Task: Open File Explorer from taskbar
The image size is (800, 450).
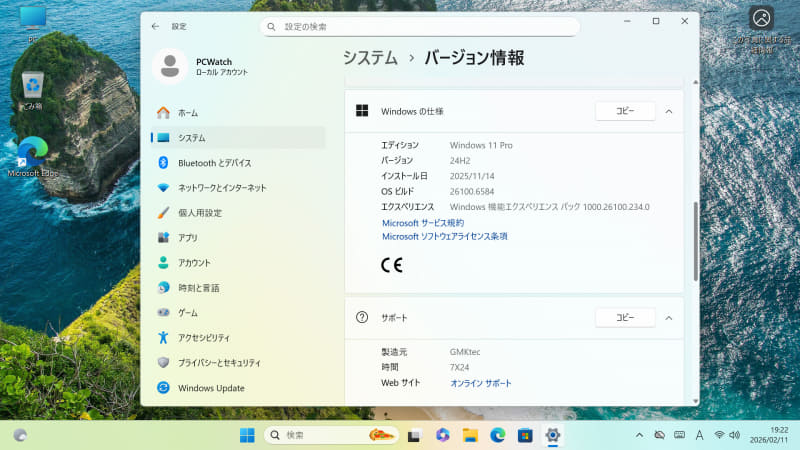Action: (x=470, y=435)
